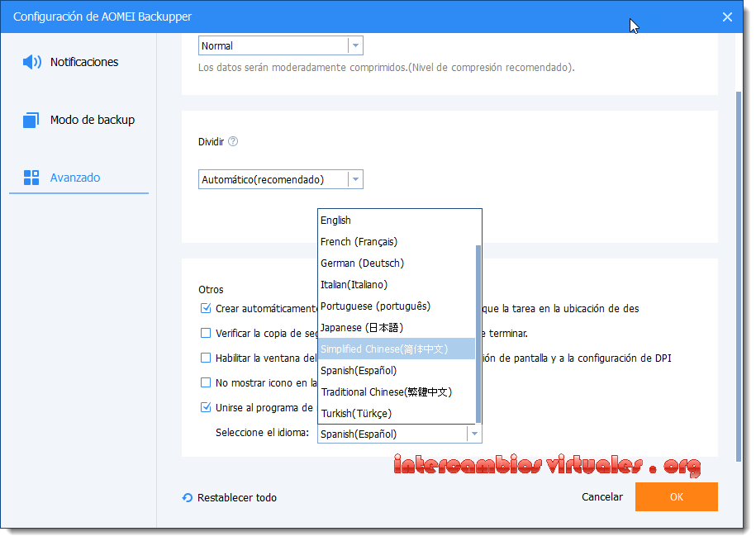Click the Notificaciones speaker icon
This screenshot has height=541, width=756.
point(32,62)
